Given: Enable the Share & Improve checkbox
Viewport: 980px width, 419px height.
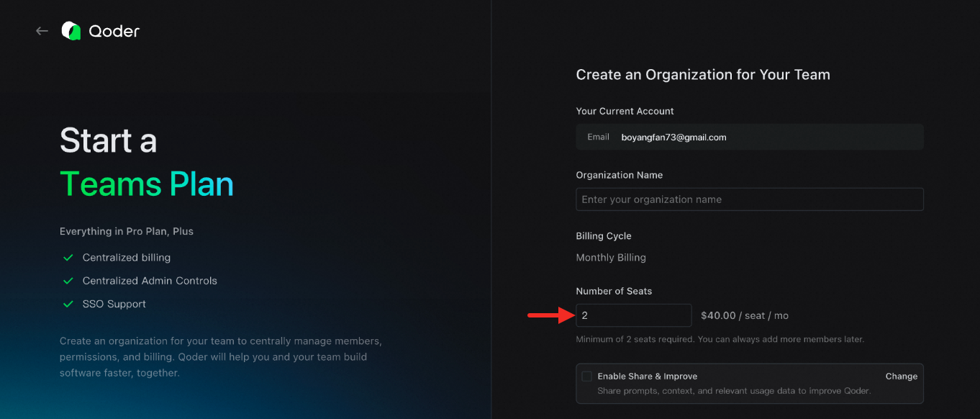Looking at the screenshot, I should [587, 377].
